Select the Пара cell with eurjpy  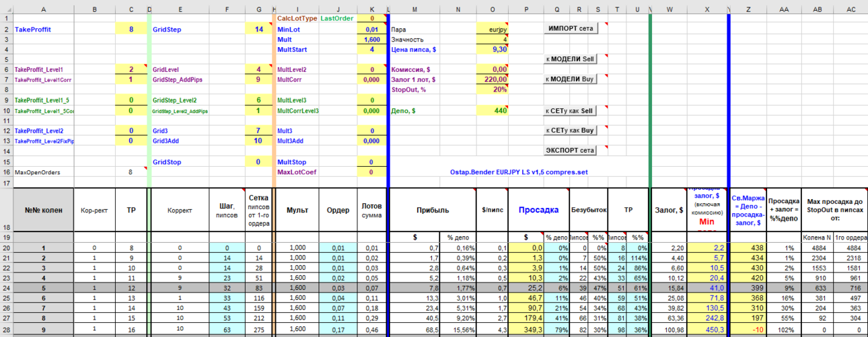(x=492, y=30)
